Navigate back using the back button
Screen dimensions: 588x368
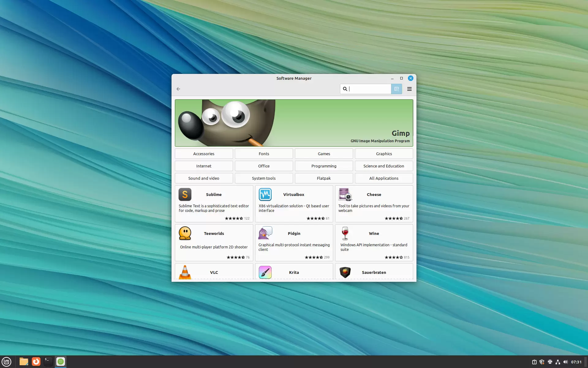pos(179,89)
